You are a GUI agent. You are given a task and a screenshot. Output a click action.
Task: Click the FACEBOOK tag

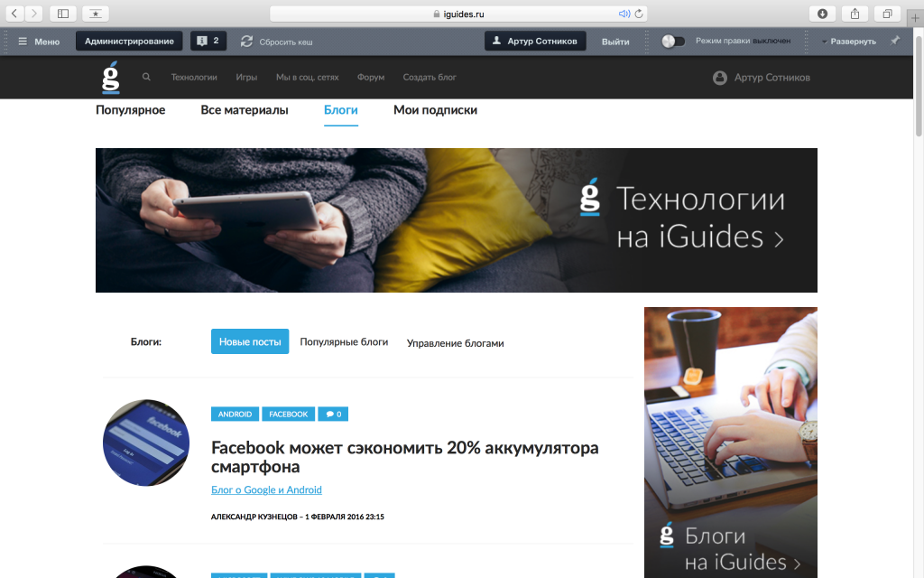pyautogui.click(x=288, y=414)
